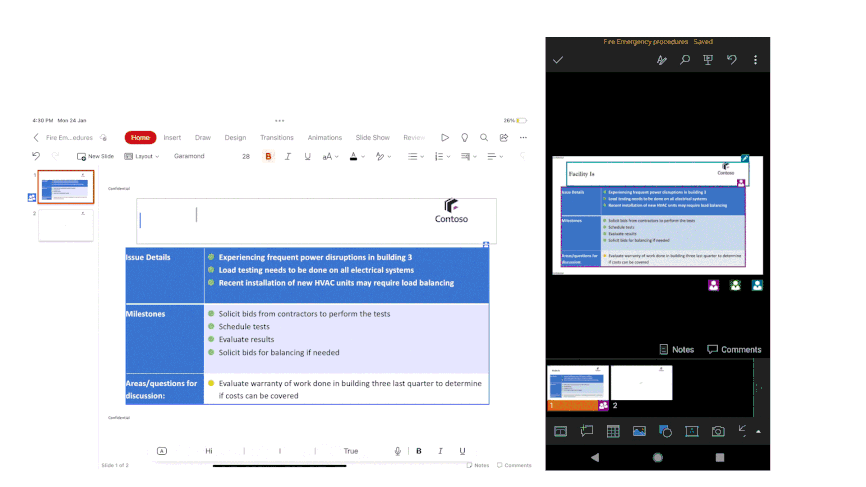Insert text box icon on phone toolbar

[691, 431]
